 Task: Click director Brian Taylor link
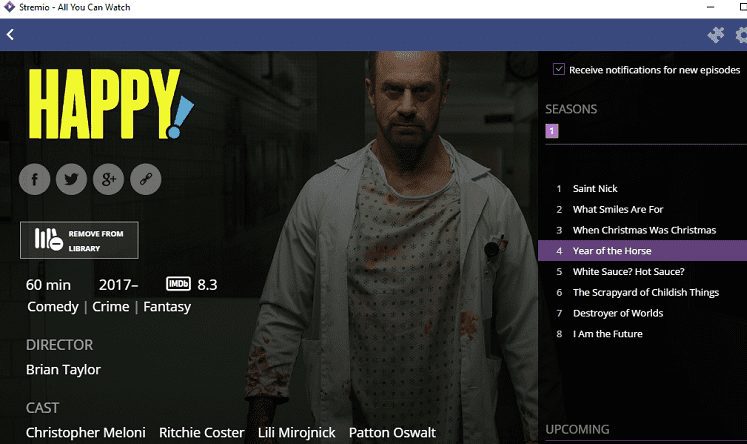click(63, 370)
